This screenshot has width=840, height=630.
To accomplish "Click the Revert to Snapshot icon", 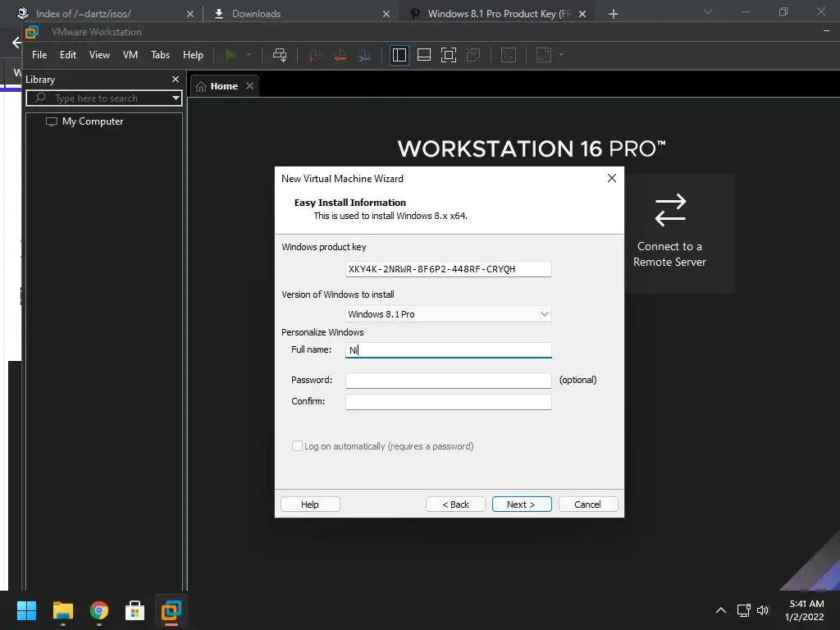I will pyautogui.click(x=340, y=55).
